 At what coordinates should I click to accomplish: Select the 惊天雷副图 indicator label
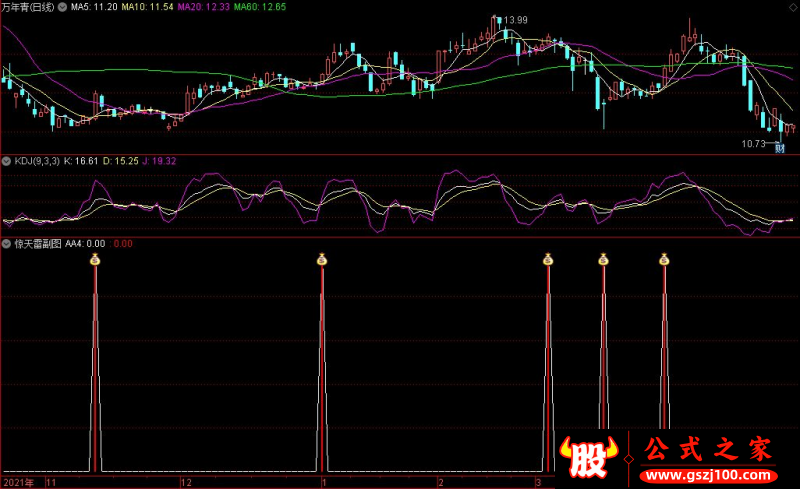tap(38, 244)
